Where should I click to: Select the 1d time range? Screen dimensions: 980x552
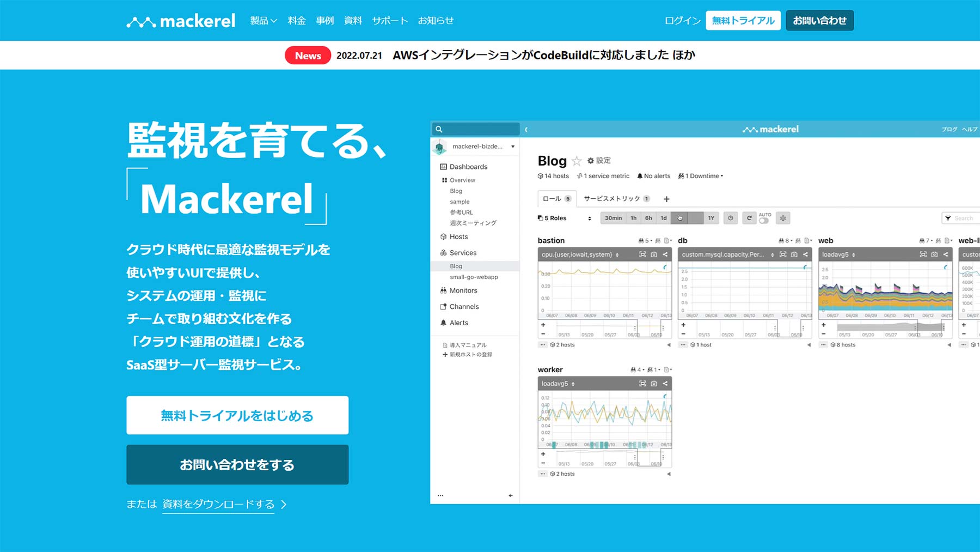point(664,219)
